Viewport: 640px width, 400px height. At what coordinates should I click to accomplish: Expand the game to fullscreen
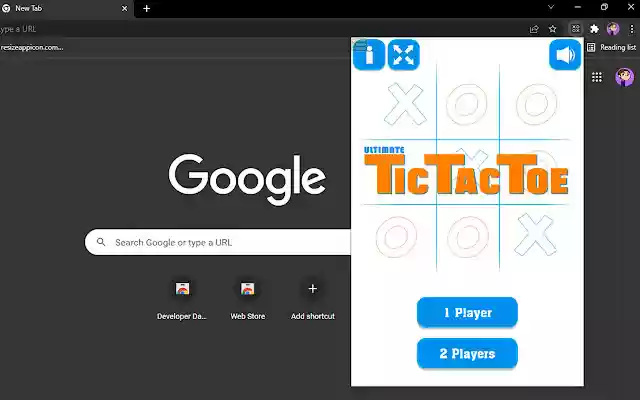click(403, 55)
